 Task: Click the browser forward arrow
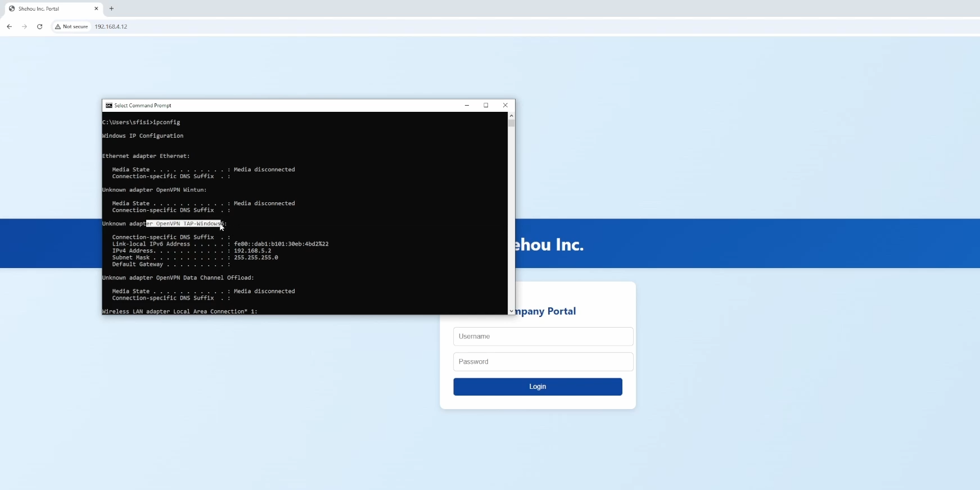tap(24, 26)
